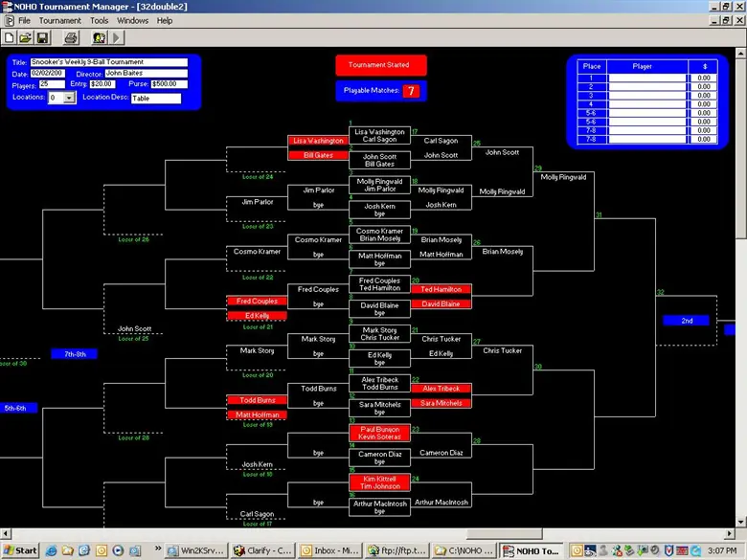Click the Purse amount field
Viewport: 747px width, 560px height.
coord(170,84)
